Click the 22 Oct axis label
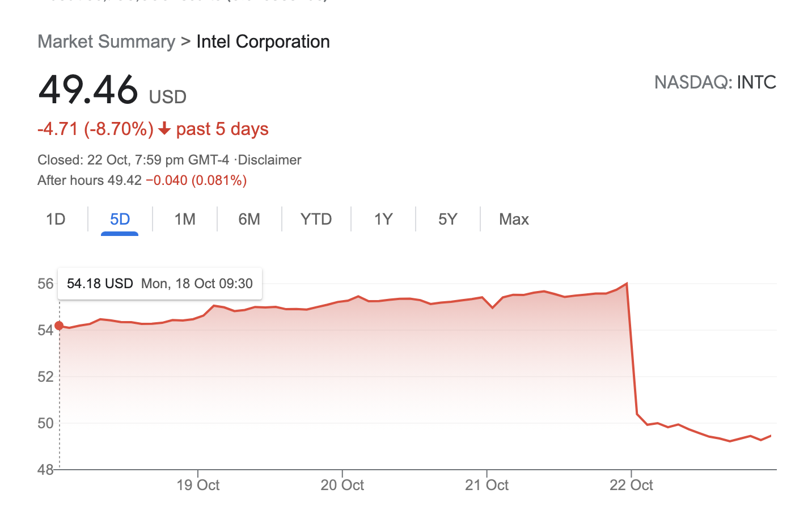Viewport: 812px width, 523px height. tap(631, 486)
